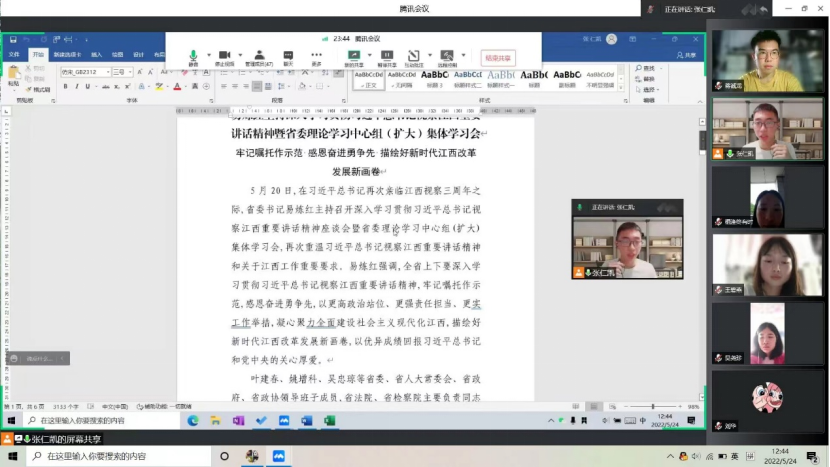Click the remote control icon
This screenshot has height=467, width=830.
click(x=446, y=56)
